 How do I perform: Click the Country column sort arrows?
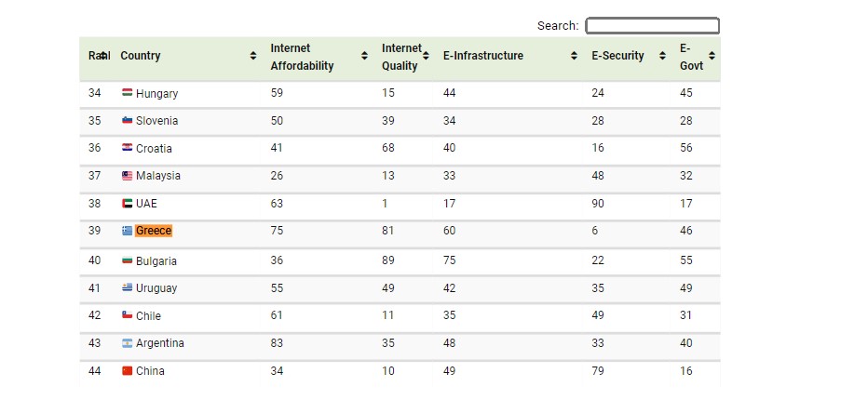pos(253,55)
